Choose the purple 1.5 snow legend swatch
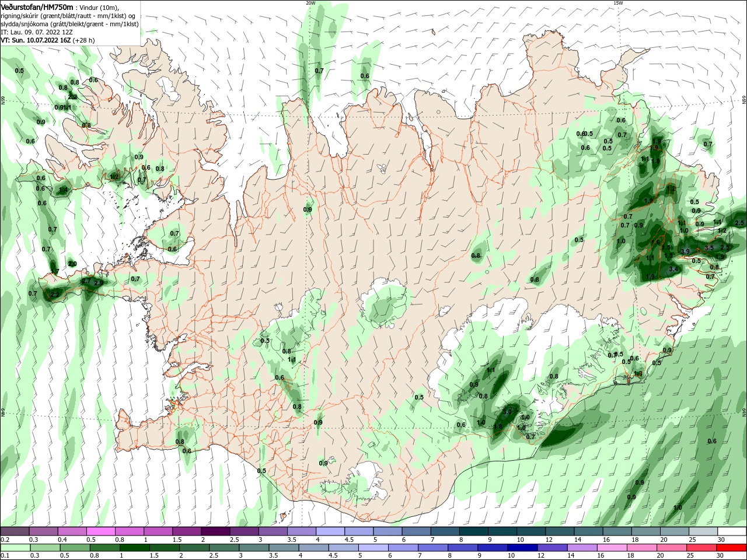The width and height of the screenshot is (747, 560). click(186, 531)
